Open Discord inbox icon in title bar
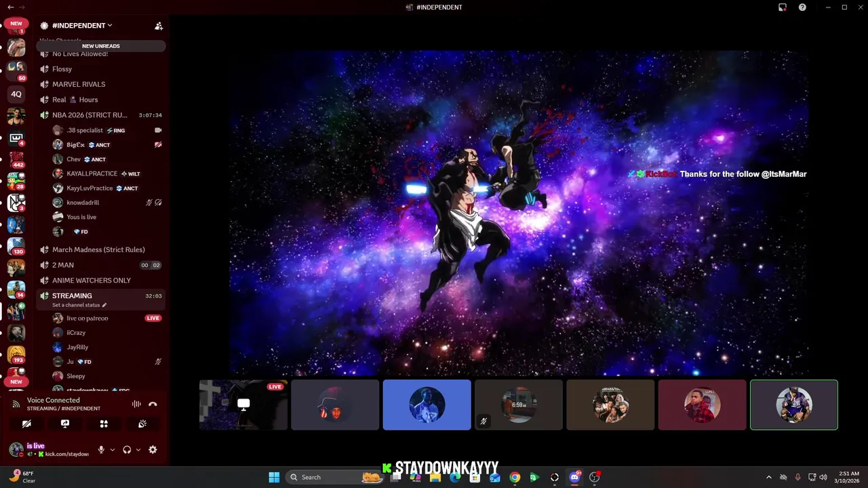Screen dimensions: 868x488 tap(783, 7)
